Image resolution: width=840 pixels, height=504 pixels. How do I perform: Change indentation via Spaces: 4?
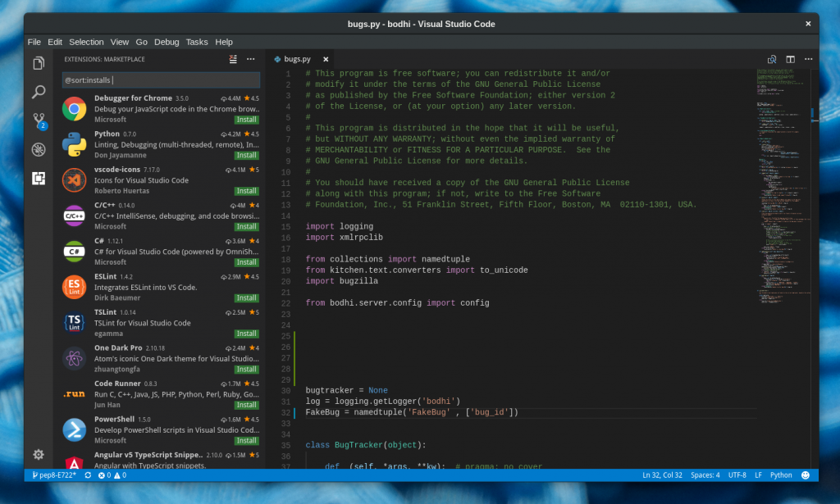pos(705,475)
